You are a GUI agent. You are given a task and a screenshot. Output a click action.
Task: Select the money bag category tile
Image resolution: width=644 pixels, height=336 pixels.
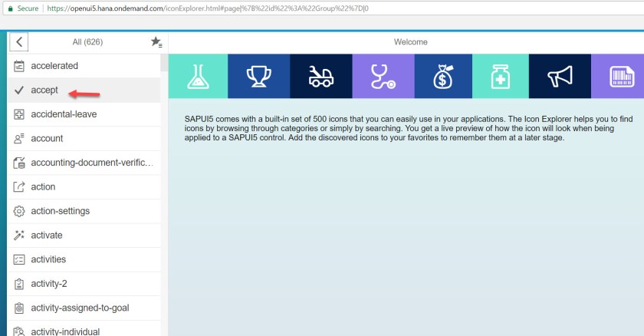pos(443,77)
